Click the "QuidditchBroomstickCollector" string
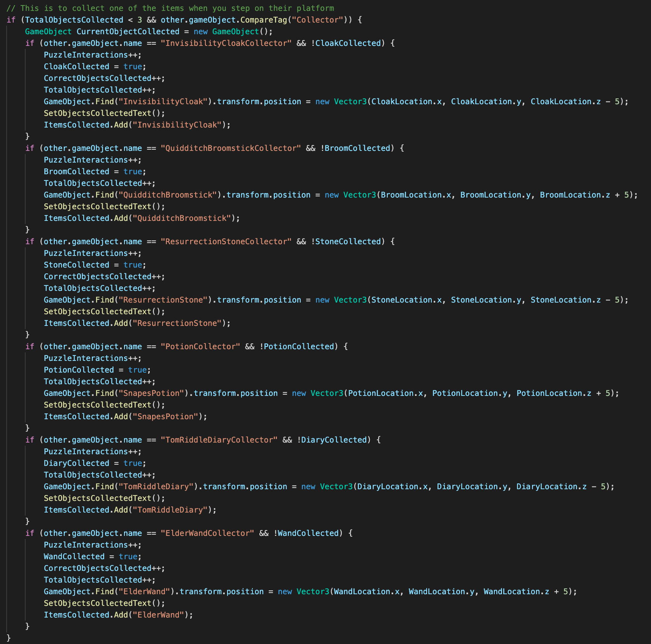The image size is (651, 644). [231, 148]
